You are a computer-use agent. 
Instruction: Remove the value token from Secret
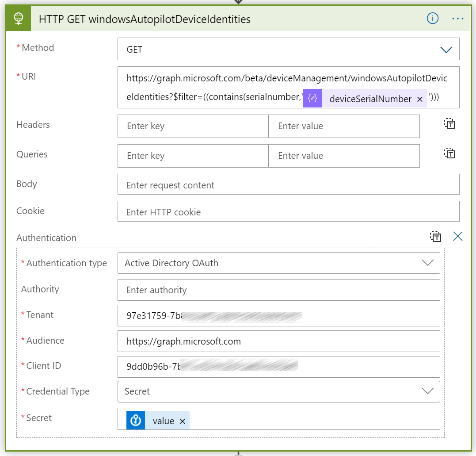click(182, 421)
